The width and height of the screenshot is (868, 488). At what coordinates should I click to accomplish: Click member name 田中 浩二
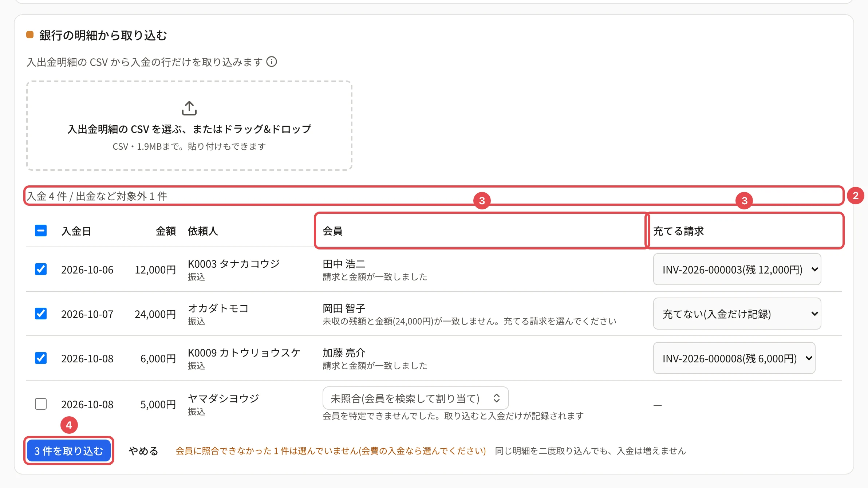[x=344, y=264]
